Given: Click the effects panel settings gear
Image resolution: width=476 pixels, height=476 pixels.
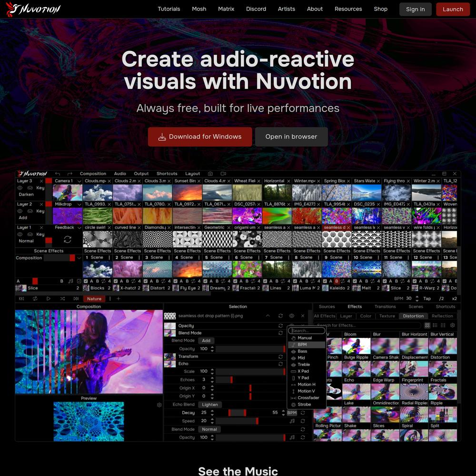Looking at the screenshot, I should click(x=453, y=326).
